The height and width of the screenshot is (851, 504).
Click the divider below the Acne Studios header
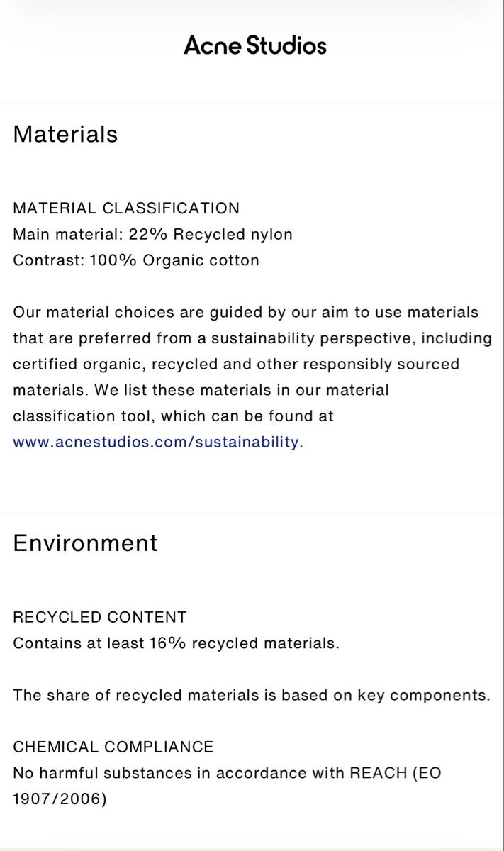coord(252,104)
